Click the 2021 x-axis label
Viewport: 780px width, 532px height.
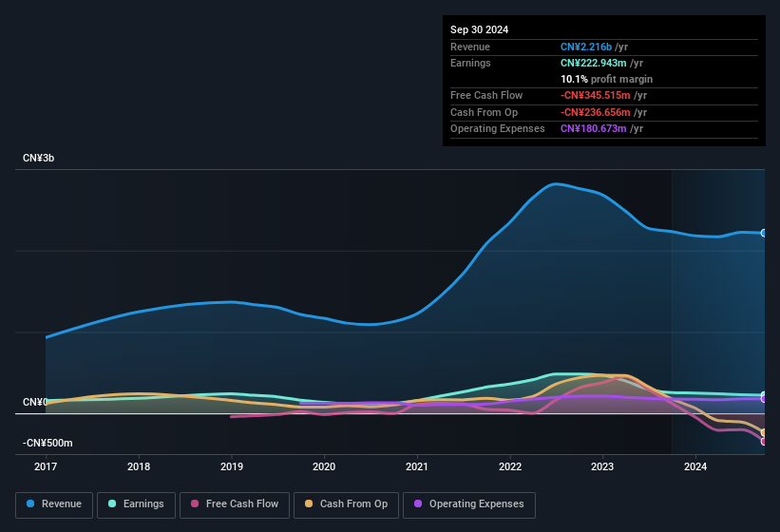coord(417,466)
